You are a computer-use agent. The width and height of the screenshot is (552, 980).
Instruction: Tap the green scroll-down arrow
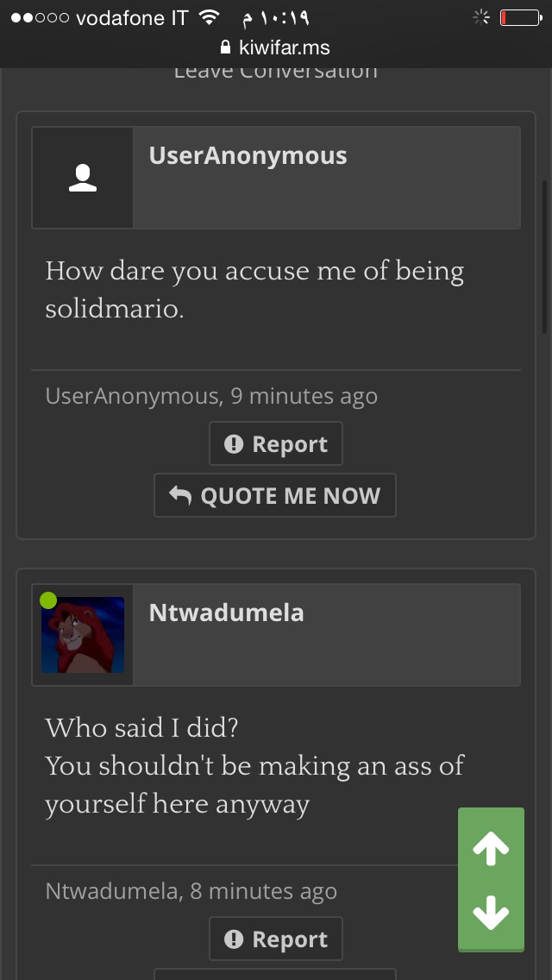click(491, 913)
